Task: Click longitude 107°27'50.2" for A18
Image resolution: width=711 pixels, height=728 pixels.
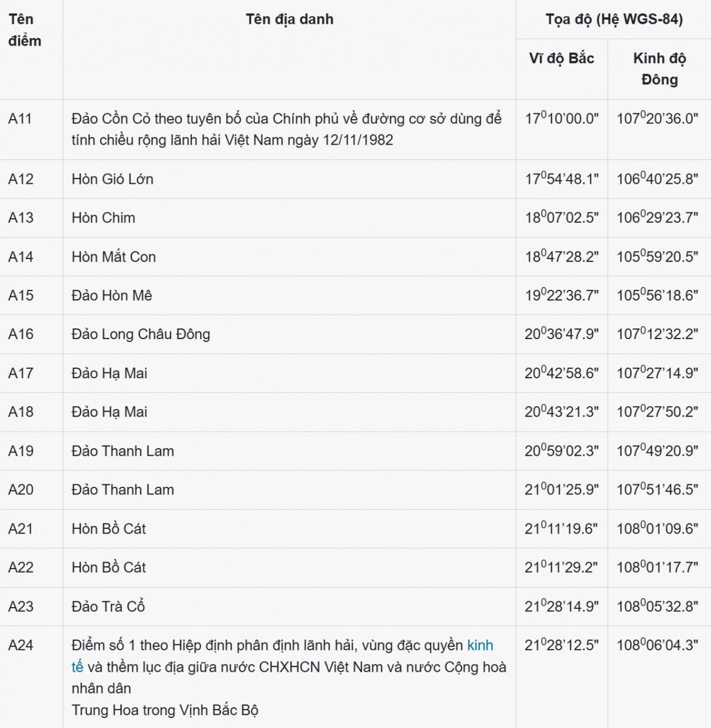Action: point(658,412)
